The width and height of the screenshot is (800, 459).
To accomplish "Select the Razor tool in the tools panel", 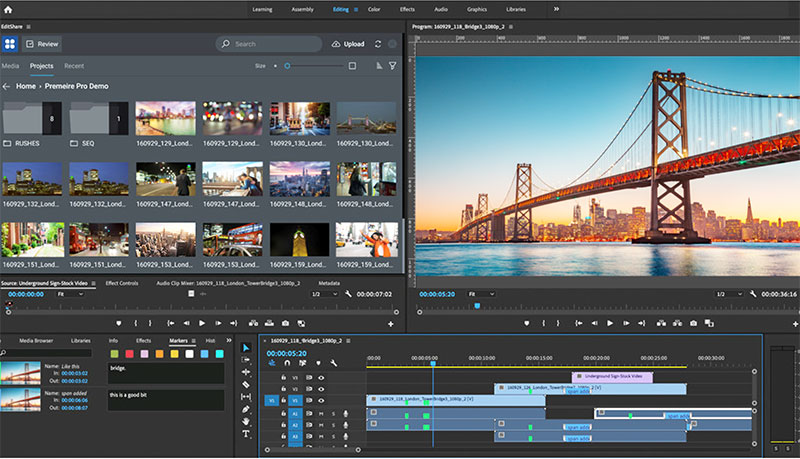I will tap(246, 384).
